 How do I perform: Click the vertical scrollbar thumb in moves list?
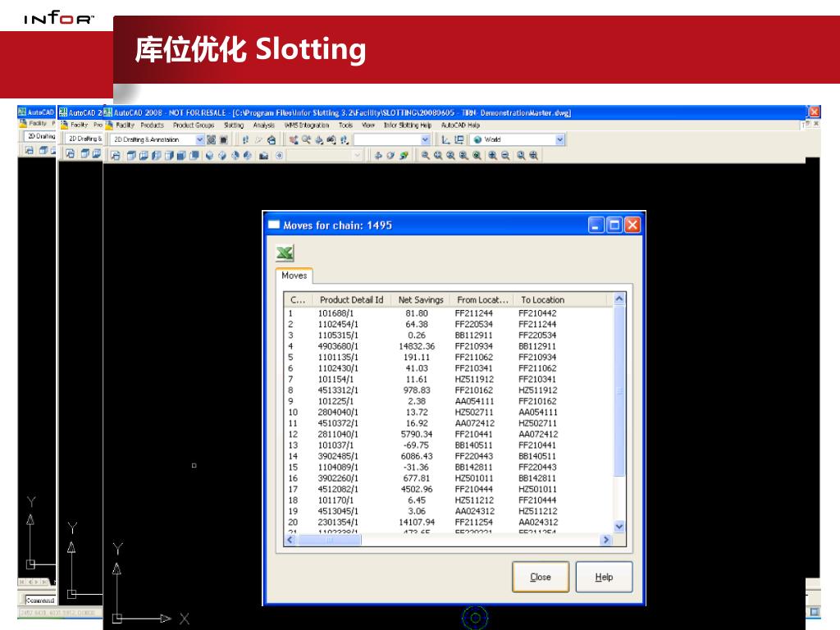coord(619,391)
